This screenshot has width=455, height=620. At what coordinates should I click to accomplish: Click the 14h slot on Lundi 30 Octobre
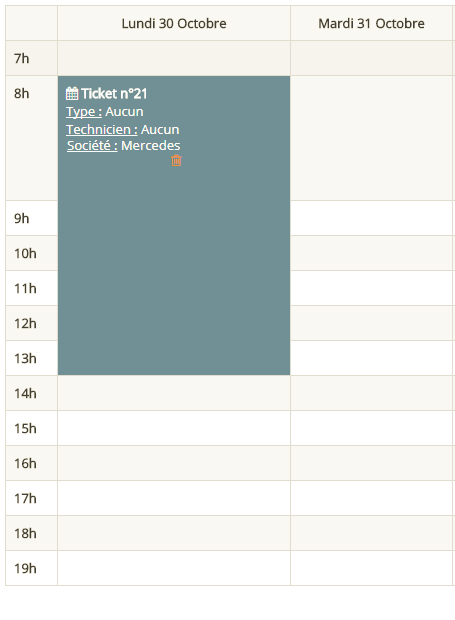174,393
